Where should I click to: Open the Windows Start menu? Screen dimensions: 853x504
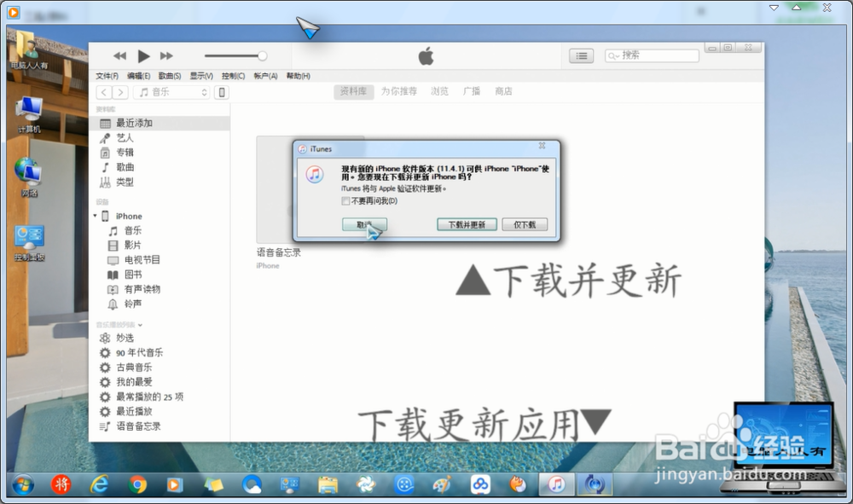pyautogui.click(x=23, y=484)
